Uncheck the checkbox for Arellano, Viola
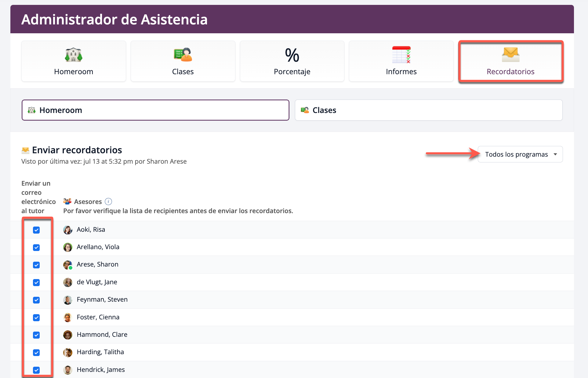The image size is (588, 378). (x=36, y=247)
